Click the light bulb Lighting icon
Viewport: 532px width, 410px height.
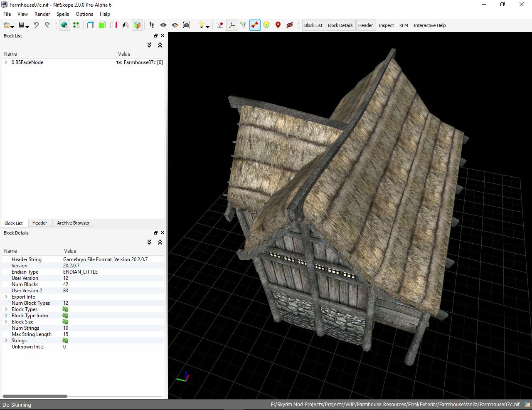202,25
